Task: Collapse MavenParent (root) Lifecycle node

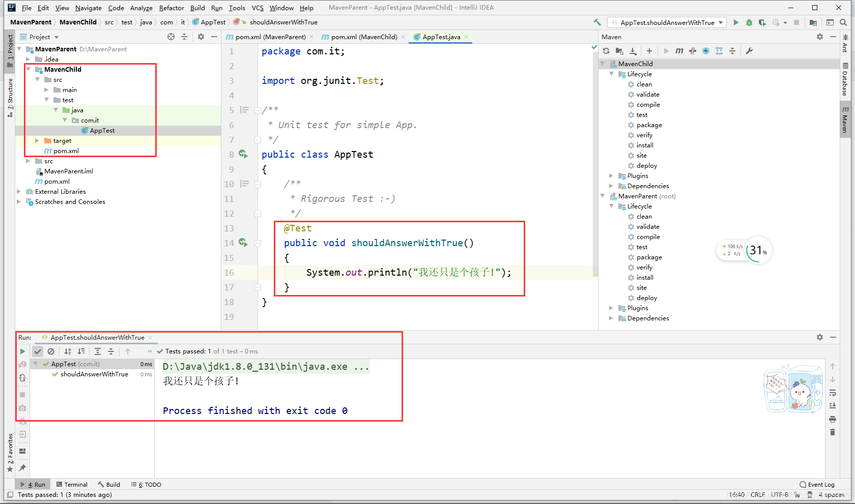Action: point(612,206)
